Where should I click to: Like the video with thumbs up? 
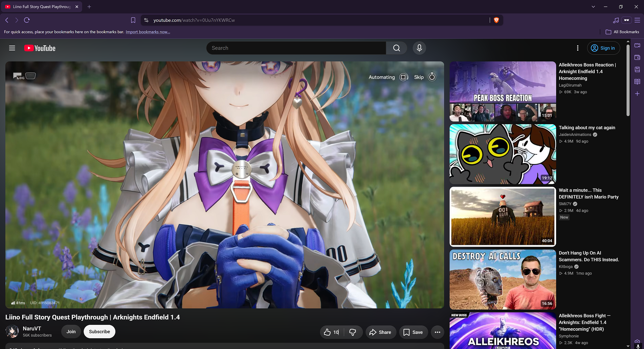tap(332, 332)
